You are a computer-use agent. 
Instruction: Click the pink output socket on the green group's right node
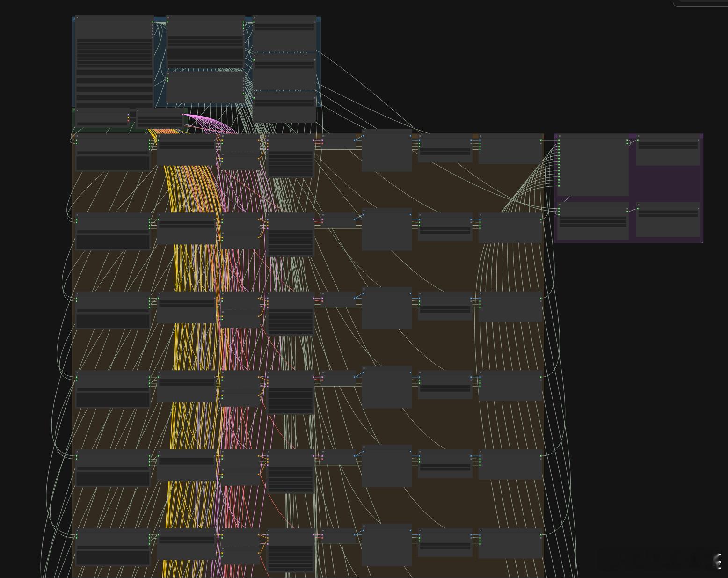tap(183, 115)
